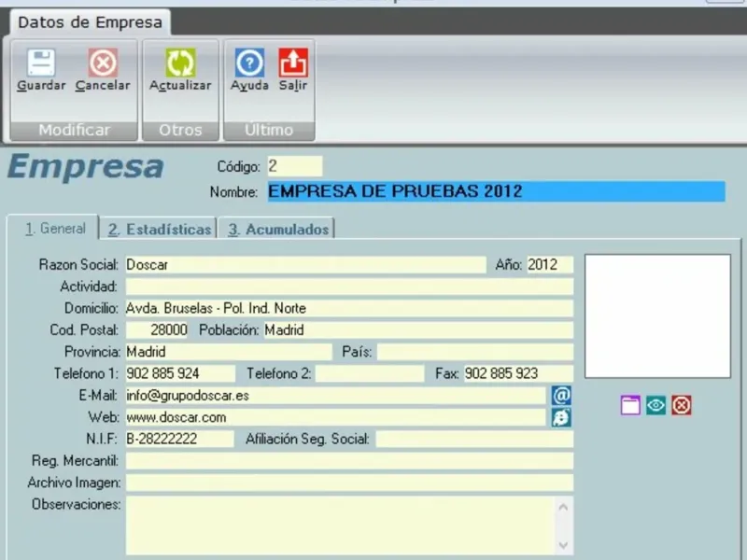Focus the Reg. Mercantil field
The width and height of the screenshot is (747, 560).
click(x=349, y=460)
